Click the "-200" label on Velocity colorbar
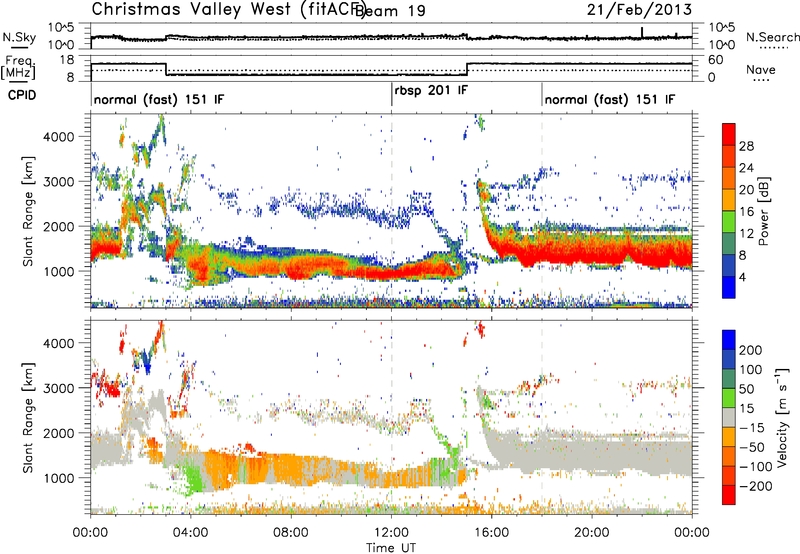 click(x=754, y=486)
